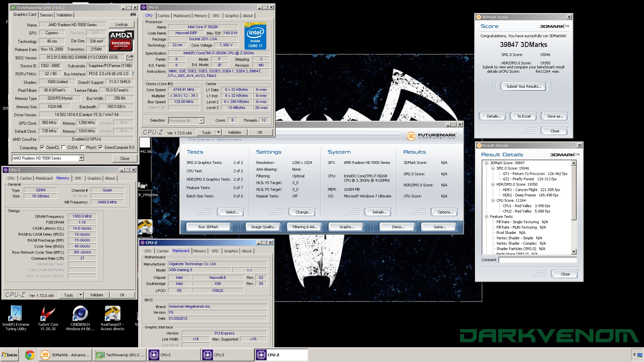Click Filtering & AA button
This screenshot has width=644, height=362.
305,227
